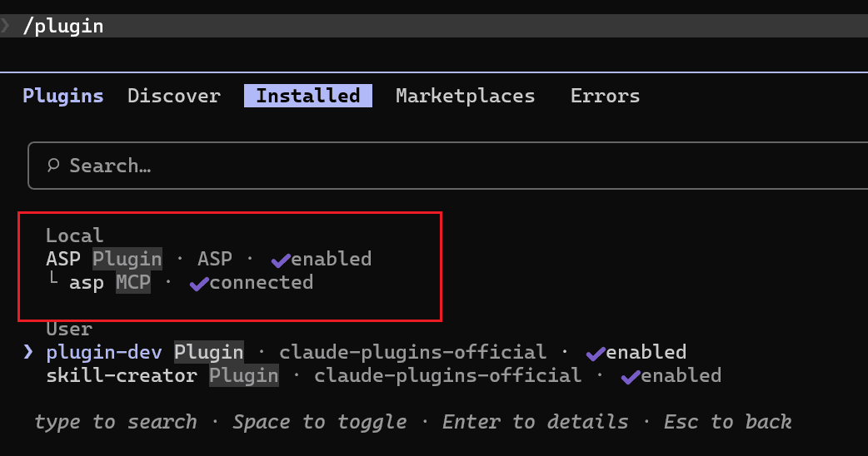Switch to the Marketplaces tab
This screenshot has height=456, width=868.
pos(465,96)
